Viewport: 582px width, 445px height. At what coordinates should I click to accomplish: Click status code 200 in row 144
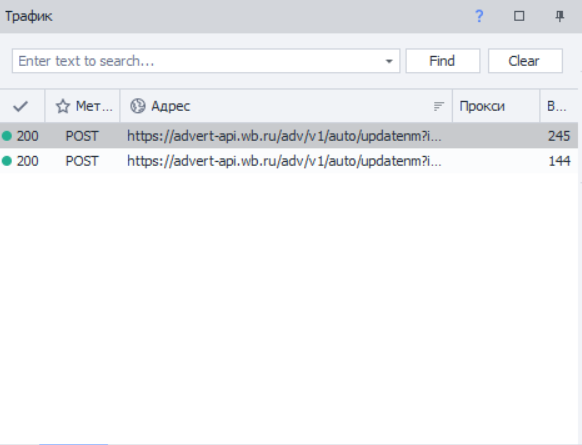coord(27,161)
